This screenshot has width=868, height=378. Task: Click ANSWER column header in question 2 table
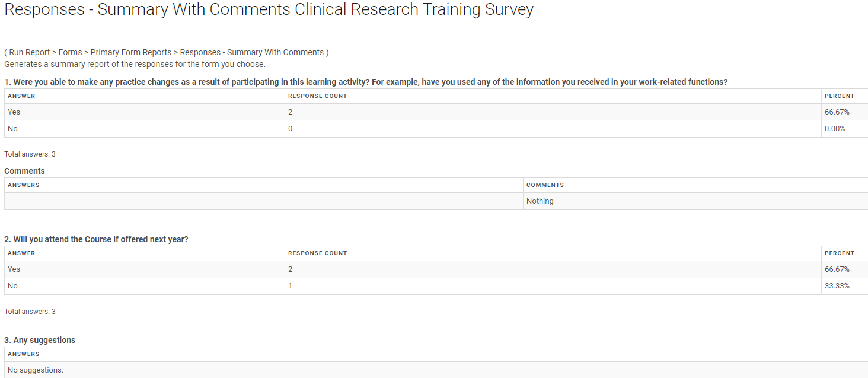21,253
